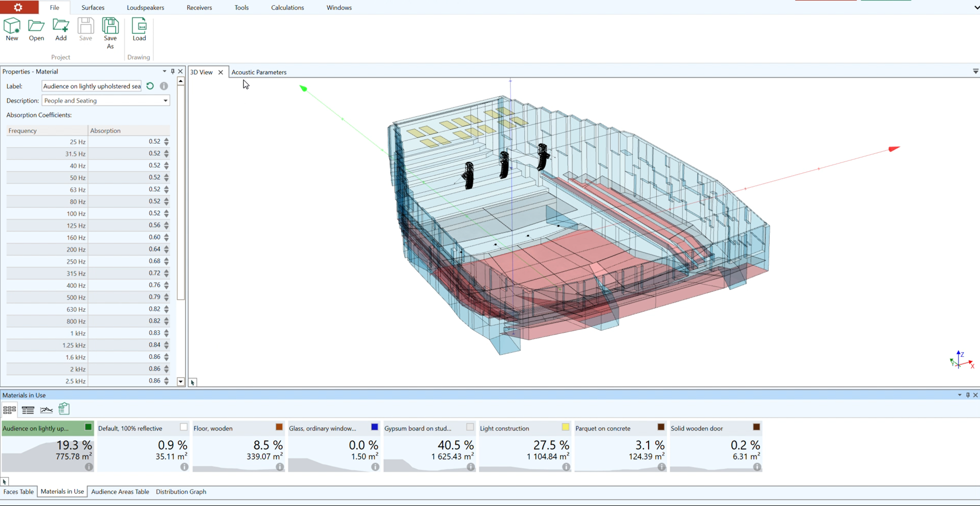Increase the 25 Hz absorption with its stepper

tap(166, 139)
